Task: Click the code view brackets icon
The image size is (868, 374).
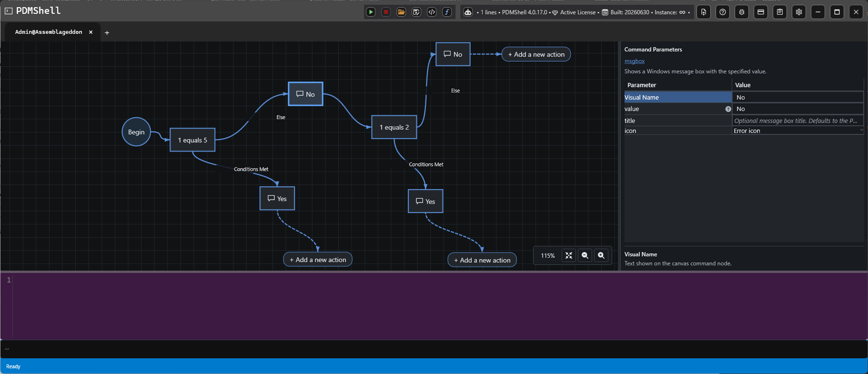Action: [x=432, y=12]
